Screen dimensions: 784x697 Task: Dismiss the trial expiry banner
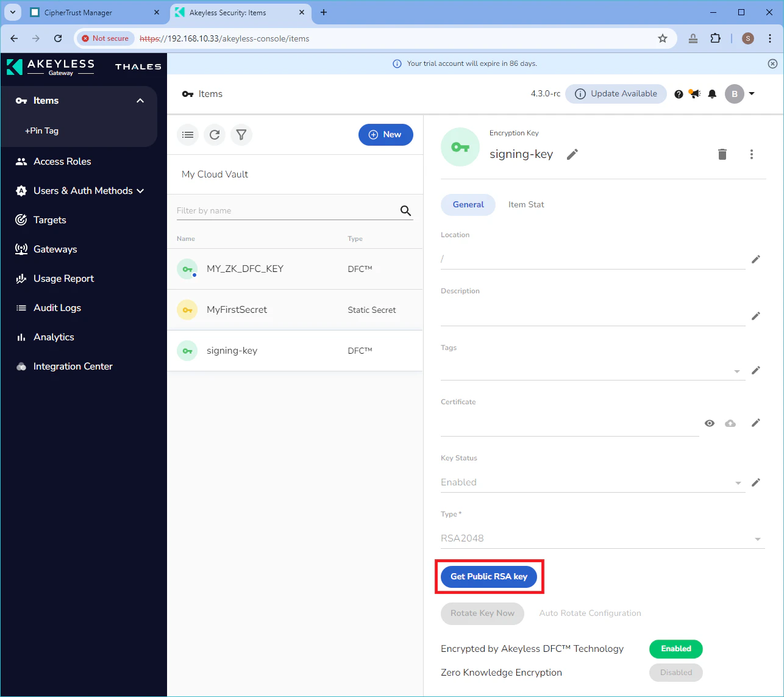coord(772,63)
